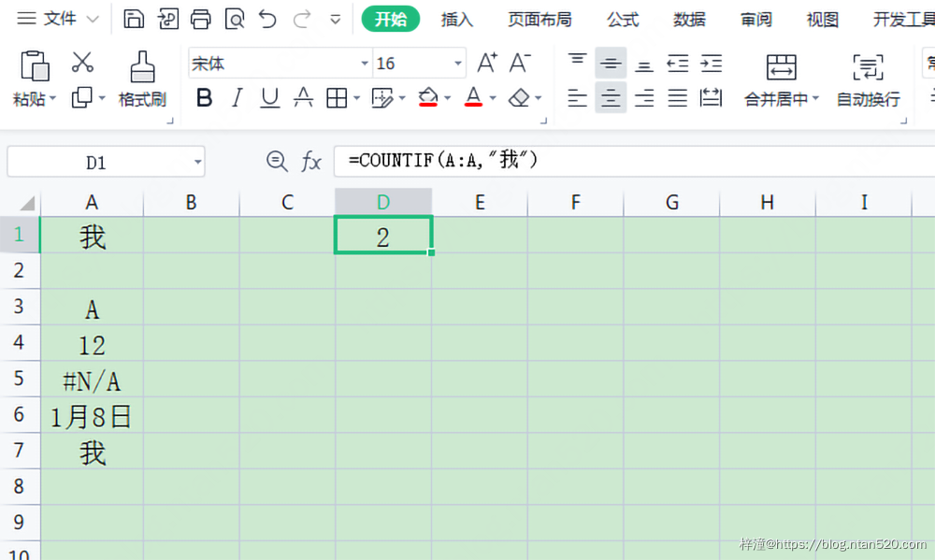The image size is (935, 560).
Task: Switch to the 公式 tab
Action: (623, 20)
